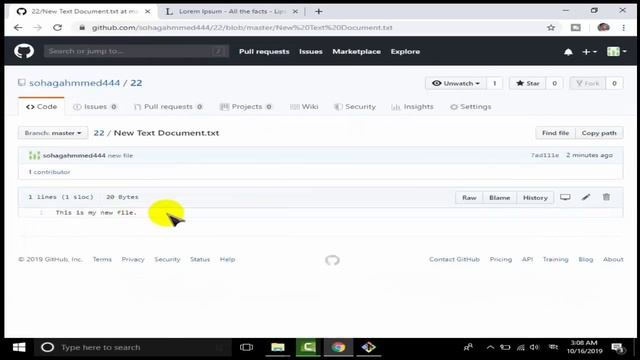Open the Git taskbar application
640x360 pixels.
tap(369, 347)
